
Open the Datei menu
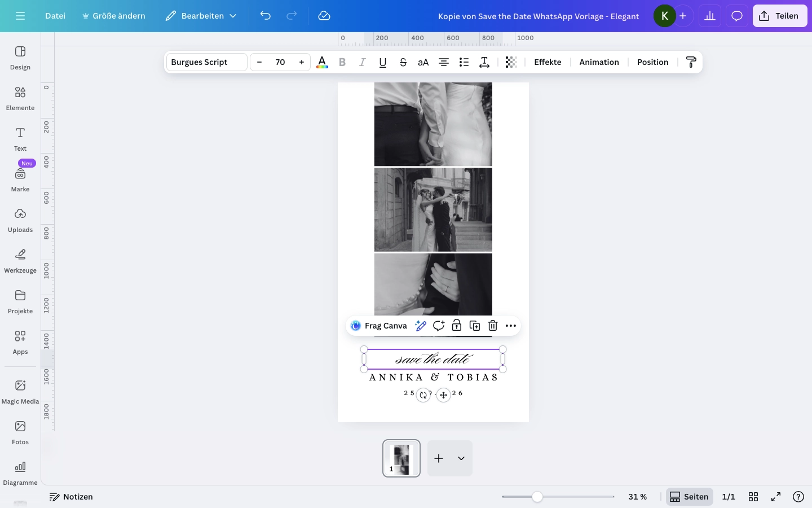pos(55,16)
